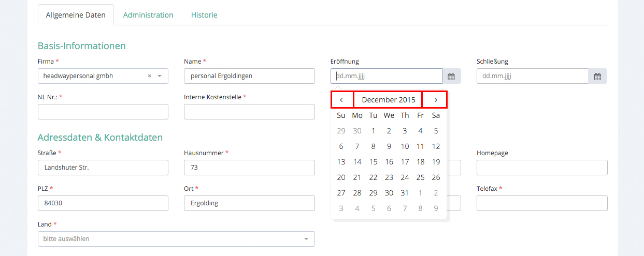This screenshot has width=644, height=256.
Task: Switch to the Administration tab
Action: (x=148, y=15)
